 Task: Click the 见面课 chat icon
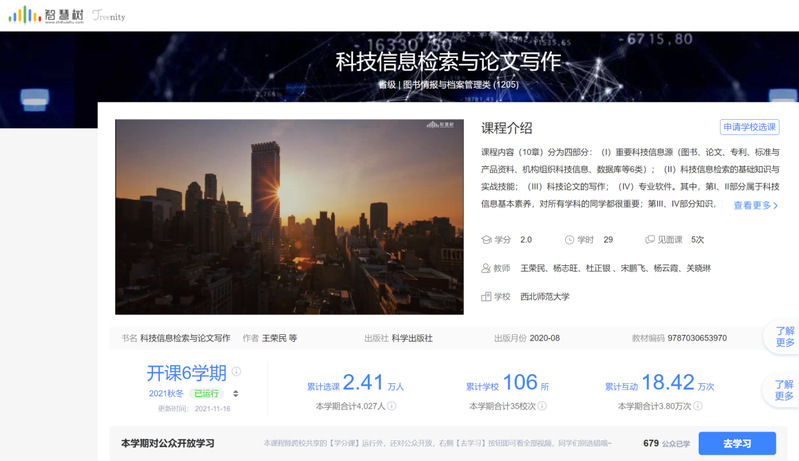pyautogui.click(x=650, y=240)
